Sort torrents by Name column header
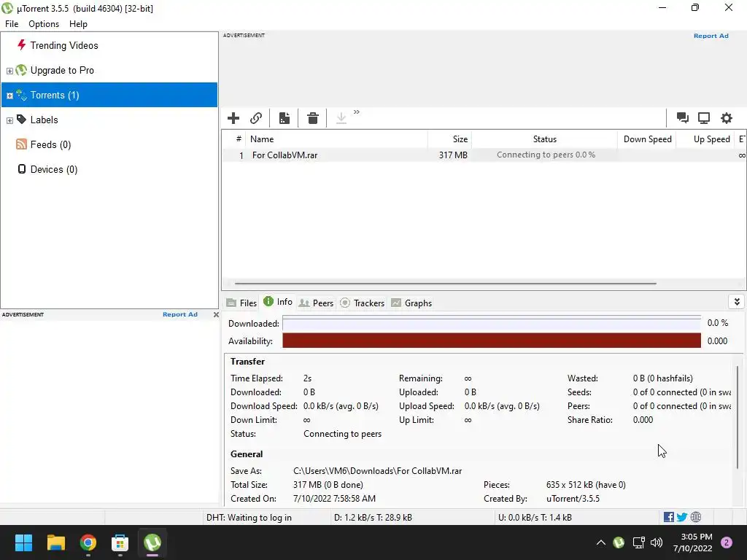This screenshot has height=560, width=747. tap(336, 139)
